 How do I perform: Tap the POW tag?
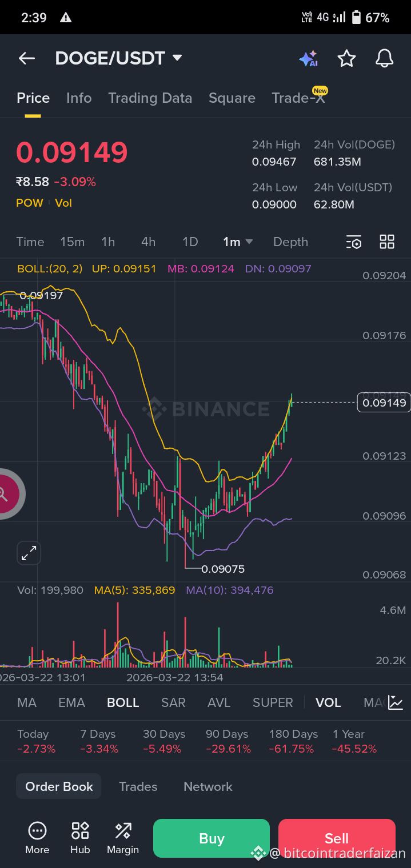30,203
